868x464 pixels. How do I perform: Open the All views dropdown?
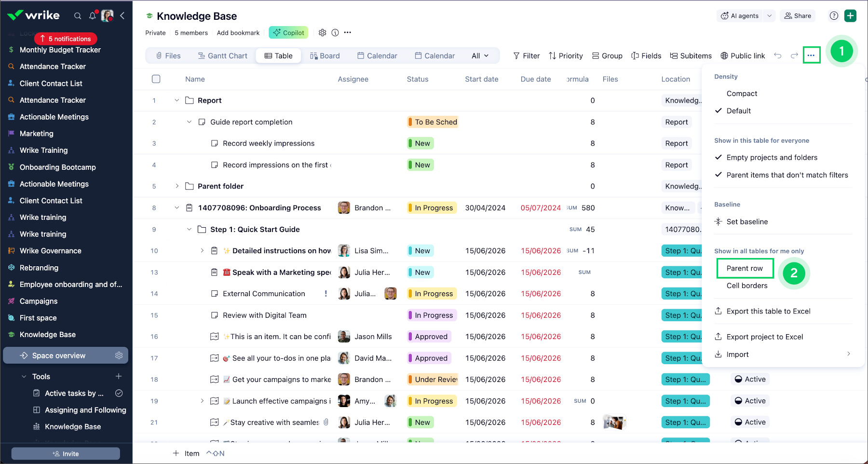[x=480, y=56]
